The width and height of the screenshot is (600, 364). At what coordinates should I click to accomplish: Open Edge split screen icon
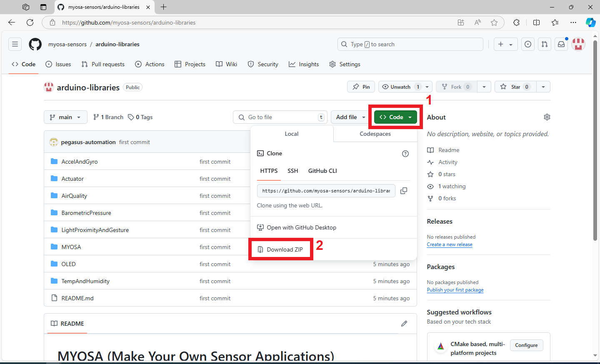point(537,22)
